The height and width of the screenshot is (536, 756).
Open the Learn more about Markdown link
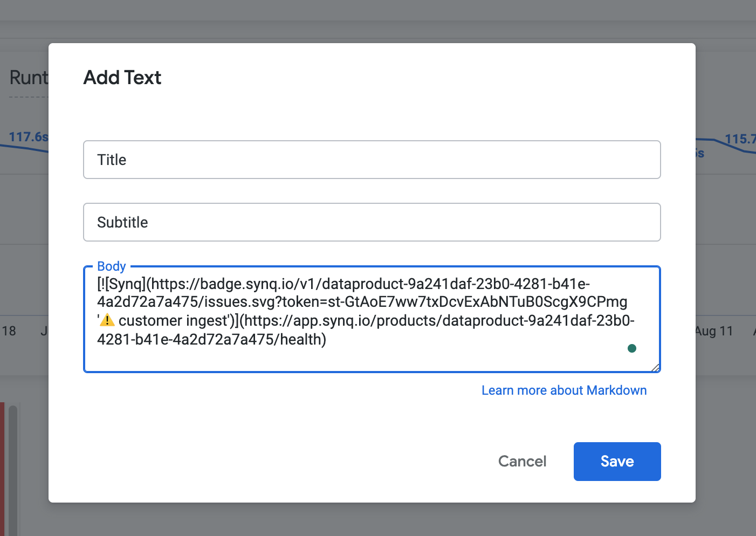point(564,390)
